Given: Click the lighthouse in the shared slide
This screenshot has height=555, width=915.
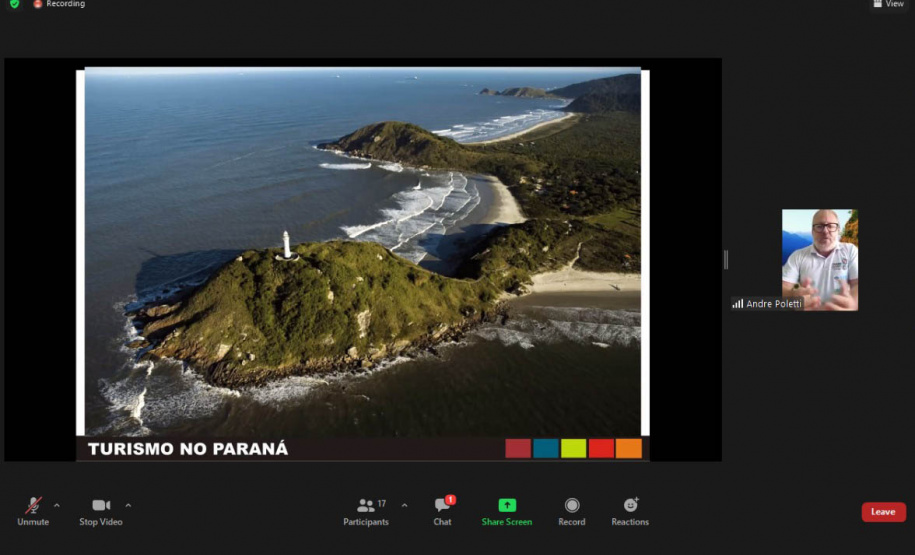Looking at the screenshot, I should pyautogui.click(x=287, y=245).
